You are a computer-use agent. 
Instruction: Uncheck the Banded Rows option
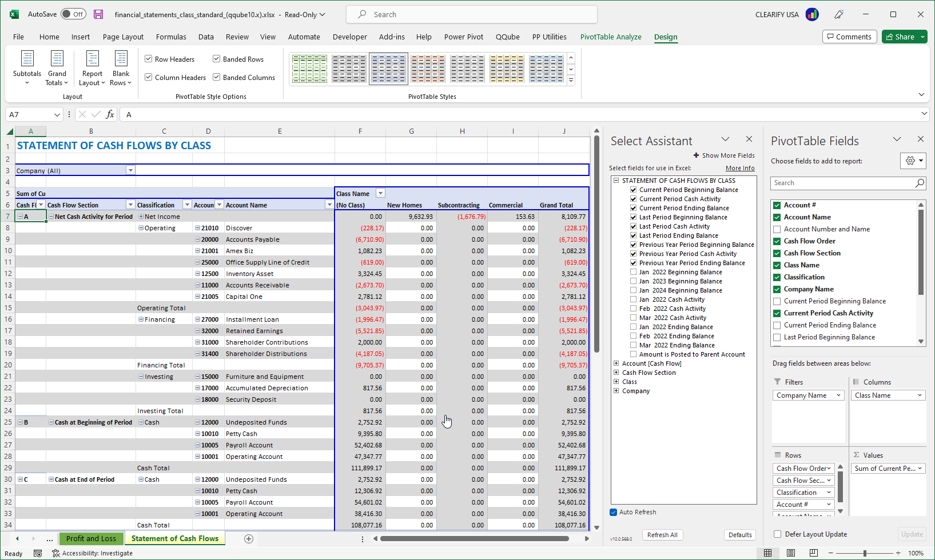tap(216, 58)
